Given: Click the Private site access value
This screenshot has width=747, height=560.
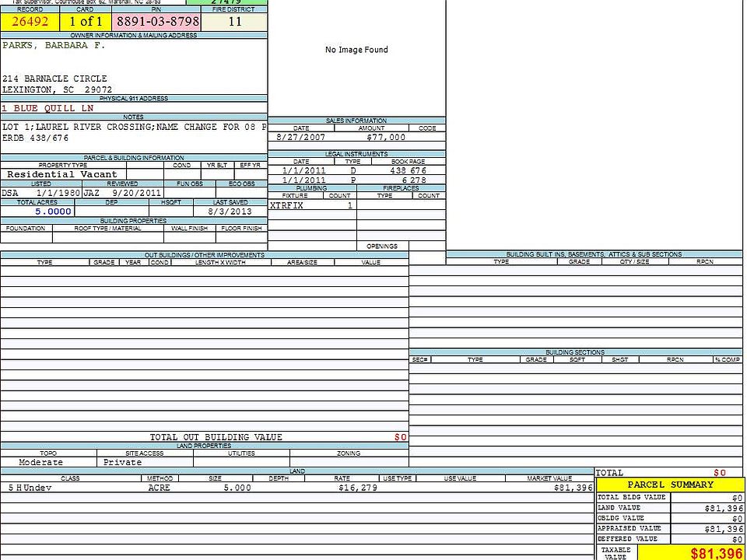Looking at the screenshot, I should [122, 462].
